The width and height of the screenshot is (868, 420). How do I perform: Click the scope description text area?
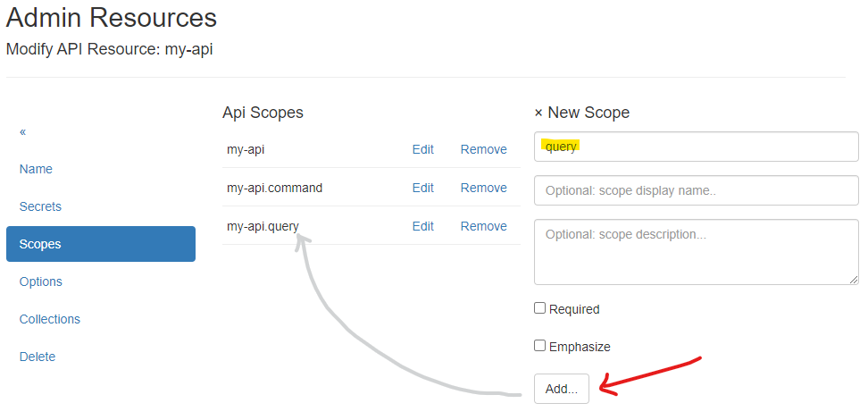tap(697, 252)
